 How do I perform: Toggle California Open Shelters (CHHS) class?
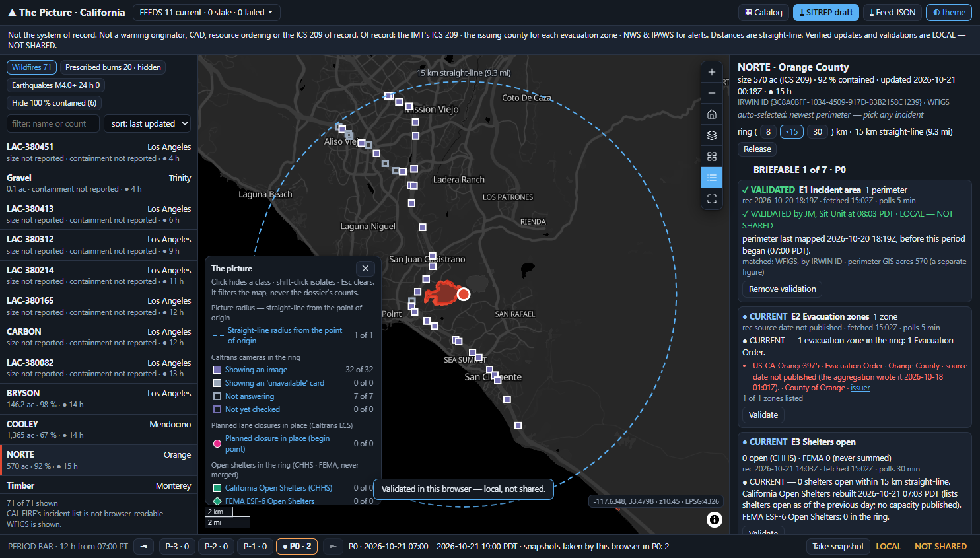pos(278,488)
